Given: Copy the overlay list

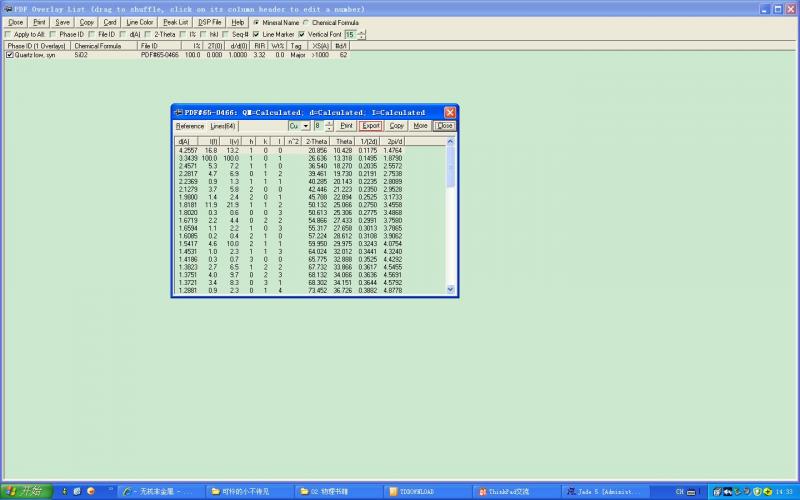Looking at the screenshot, I should (x=87, y=22).
